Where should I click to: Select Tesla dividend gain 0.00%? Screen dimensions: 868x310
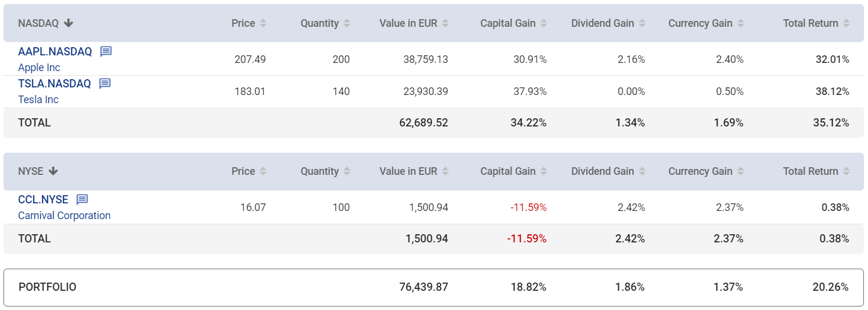[631, 91]
